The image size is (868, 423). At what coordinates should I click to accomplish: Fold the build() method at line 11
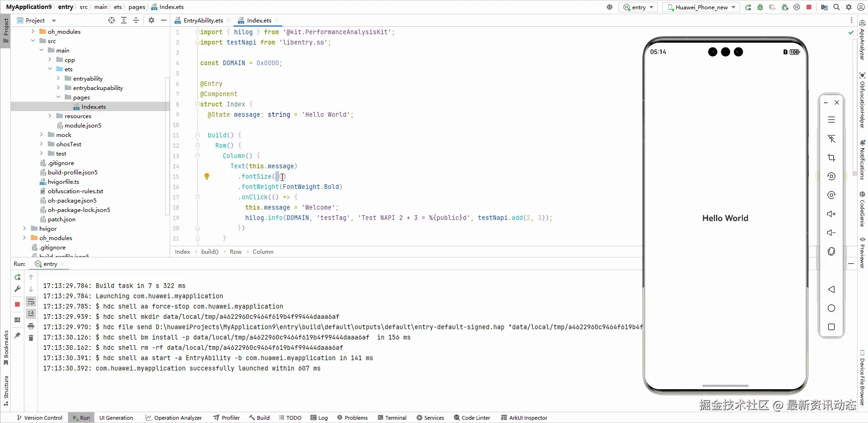point(197,135)
